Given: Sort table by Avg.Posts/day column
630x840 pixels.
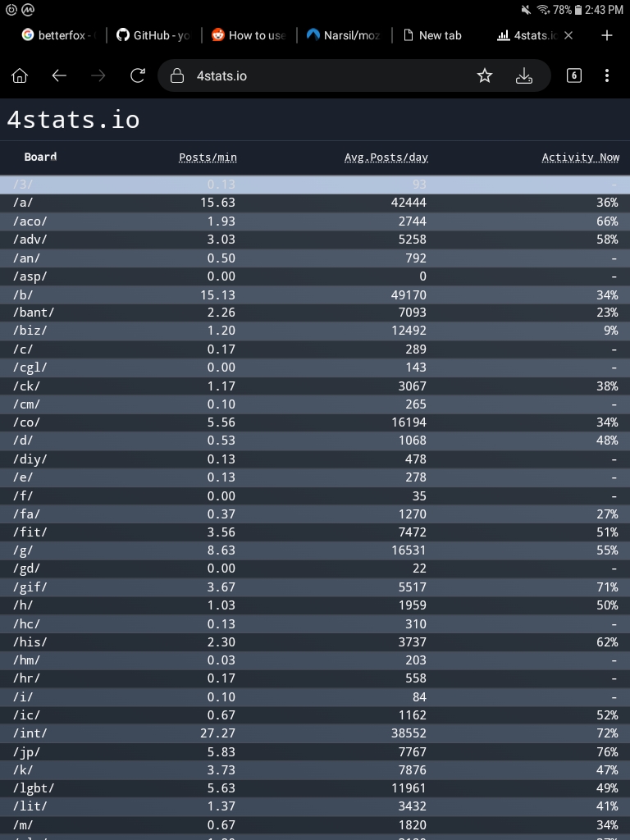Looking at the screenshot, I should coord(386,157).
